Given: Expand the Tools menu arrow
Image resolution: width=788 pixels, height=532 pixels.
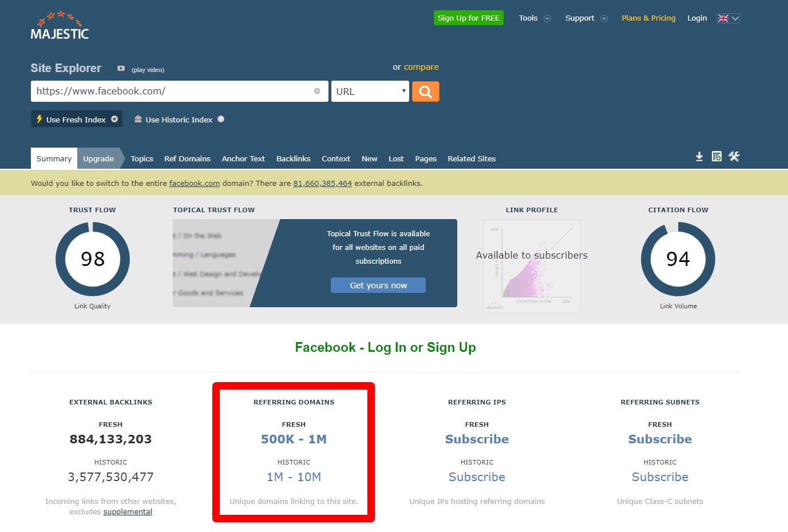Looking at the screenshot, I should [x=547, y=18].
